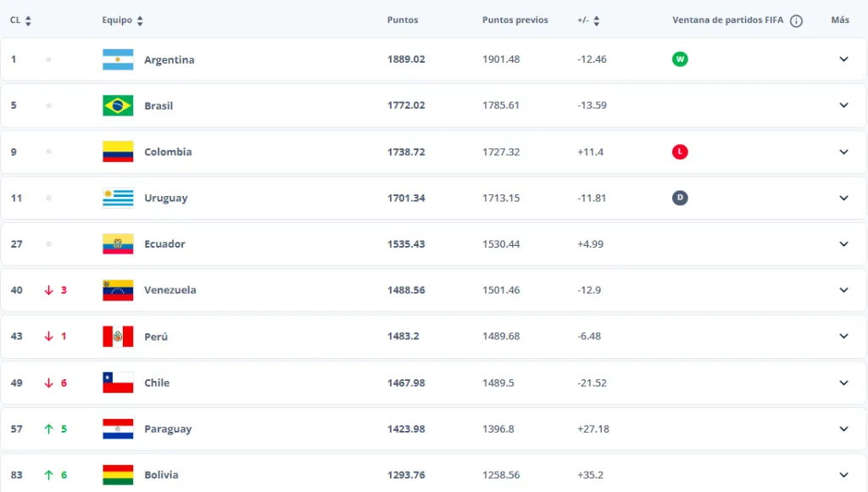Click the green W win badge for Argentina

(x=680, y=59)
